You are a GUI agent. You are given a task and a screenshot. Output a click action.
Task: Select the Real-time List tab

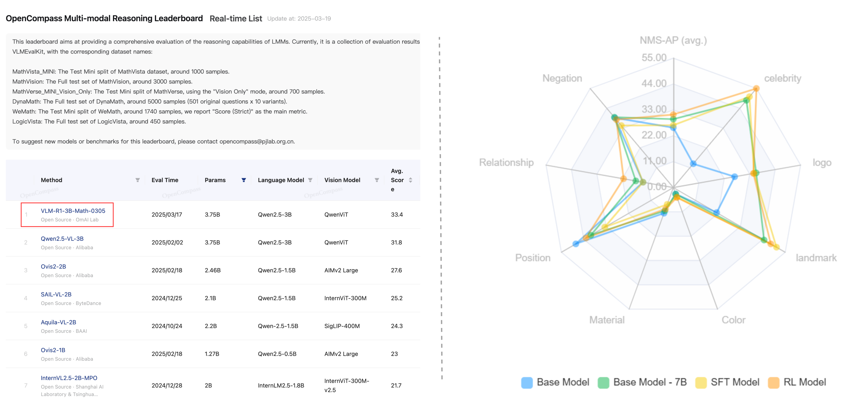[x=235, y=19]
